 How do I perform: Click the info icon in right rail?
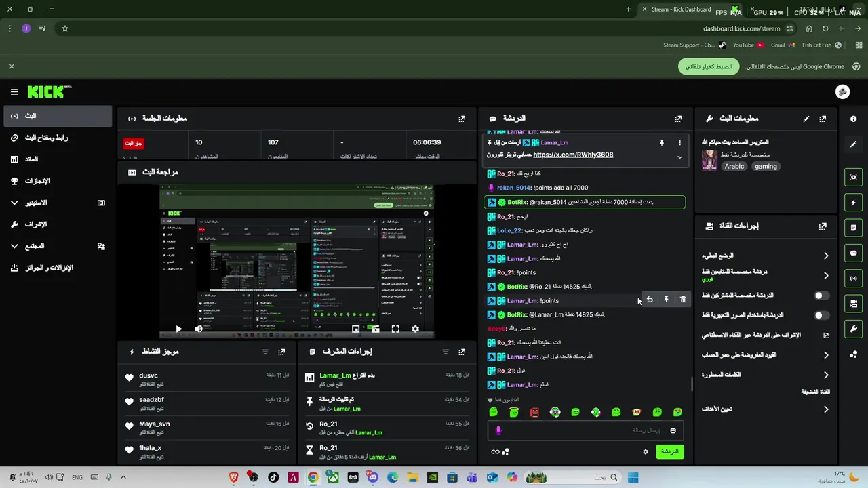click(853, 119)
